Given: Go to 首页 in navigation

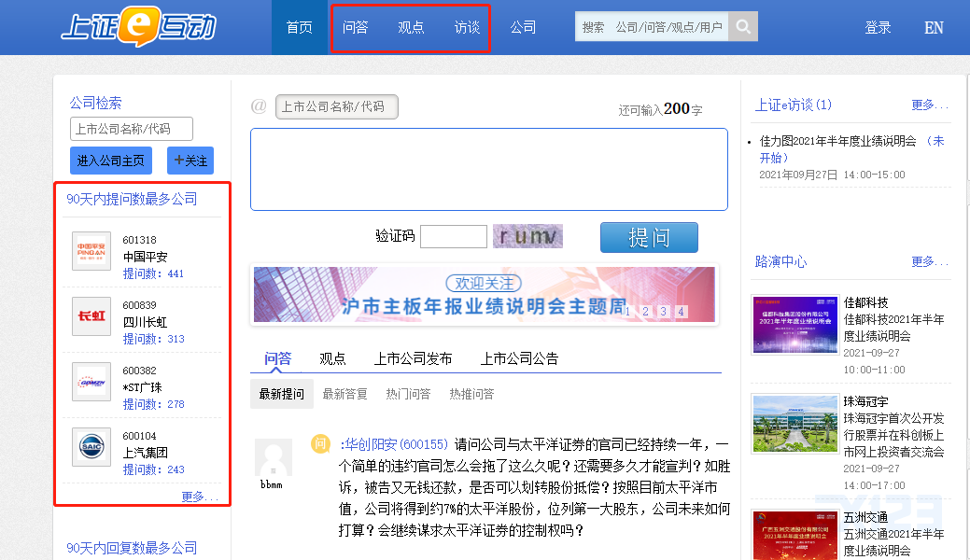Looking at the screenshot, I should [x=300, y=27].
